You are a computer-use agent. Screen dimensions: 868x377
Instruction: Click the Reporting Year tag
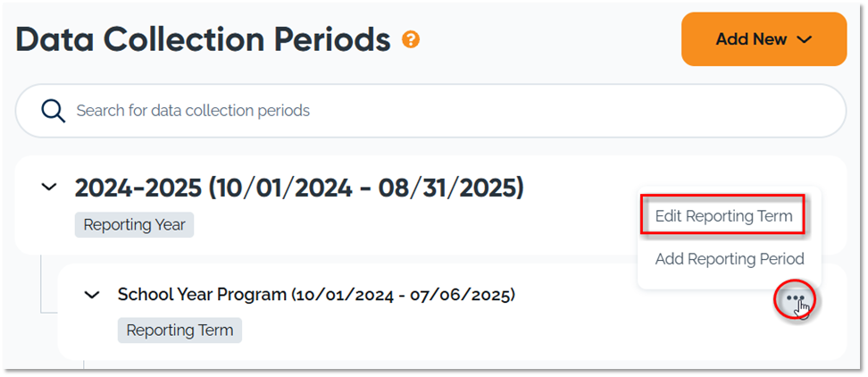tap(134, 225)
